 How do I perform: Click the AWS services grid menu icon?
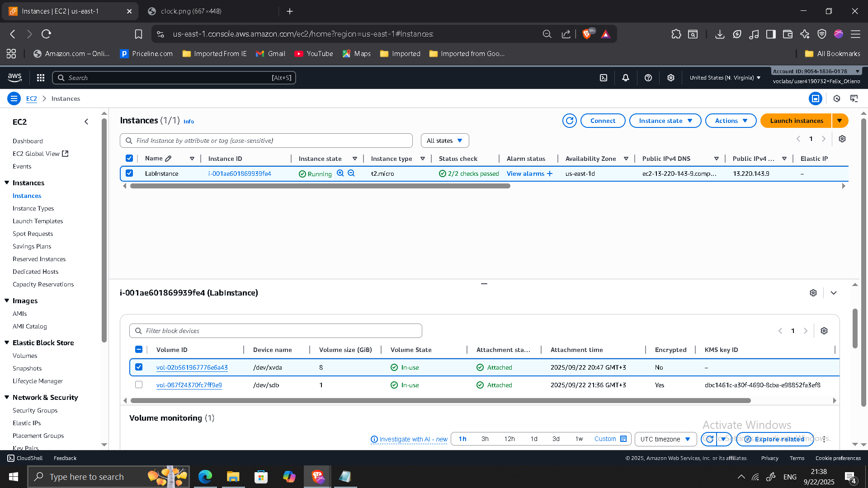click(41, 78)
